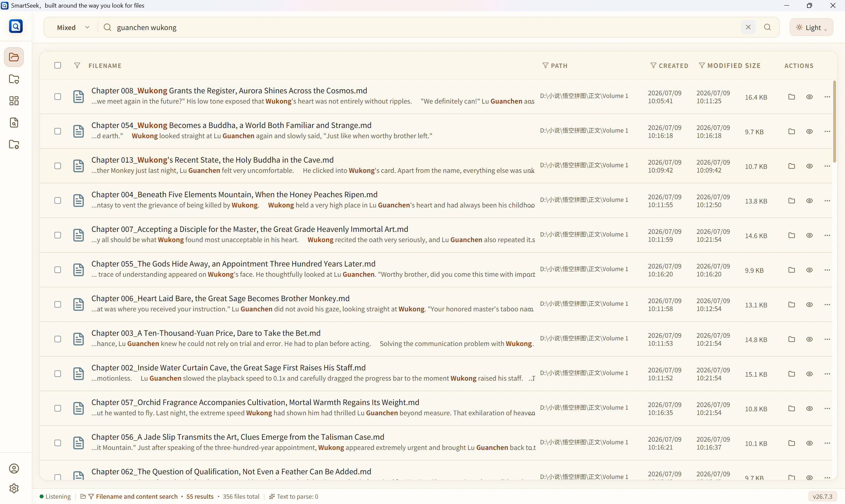Image resolution: width=845 pixels, height=504 pixels.
Task: Select all files with header checkbox
Action: coord(58,65)
